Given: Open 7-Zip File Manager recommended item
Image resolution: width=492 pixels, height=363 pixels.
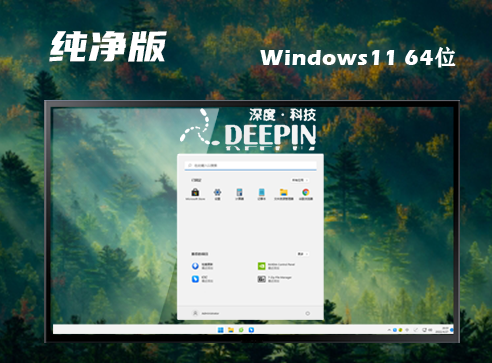Looking at the screenshot, I should point(275,279).
